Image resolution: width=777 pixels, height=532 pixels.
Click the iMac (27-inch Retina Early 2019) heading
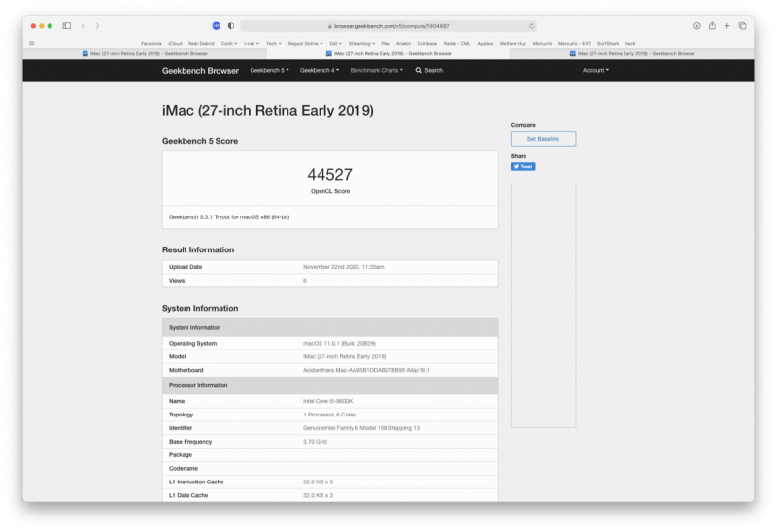268,110
